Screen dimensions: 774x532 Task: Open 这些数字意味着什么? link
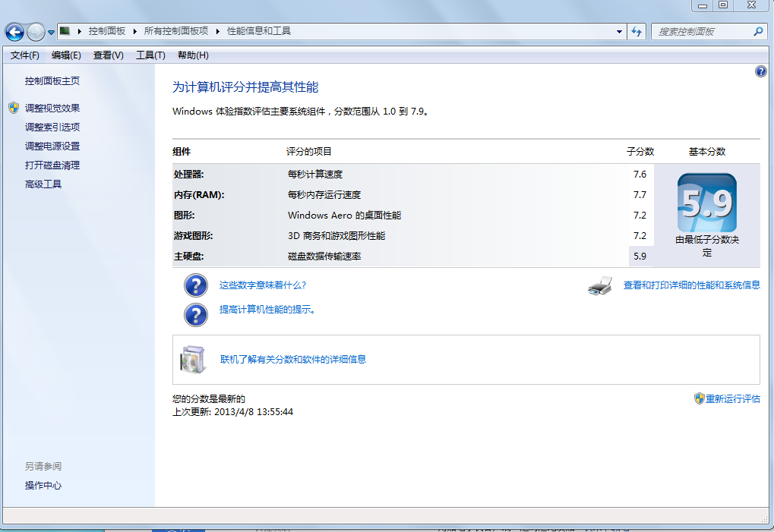pyautogui.click(x=263, y=285)
